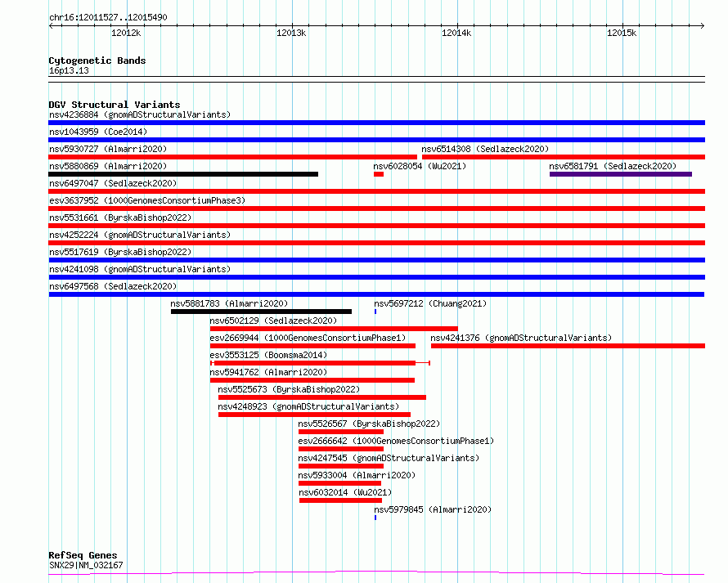Screen dimensions: 728x583
Task: Click the nsv5880869 (Almarri2020) label
Action: 108,166
